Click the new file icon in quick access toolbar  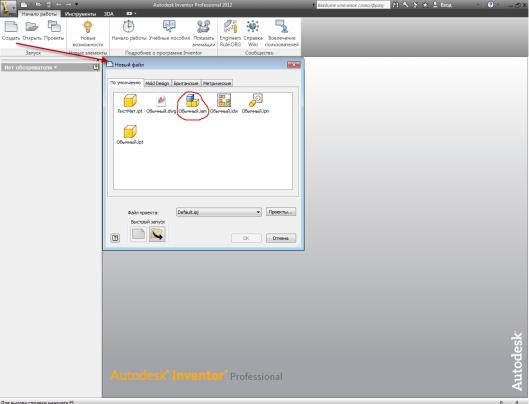(x=24, y=5)
